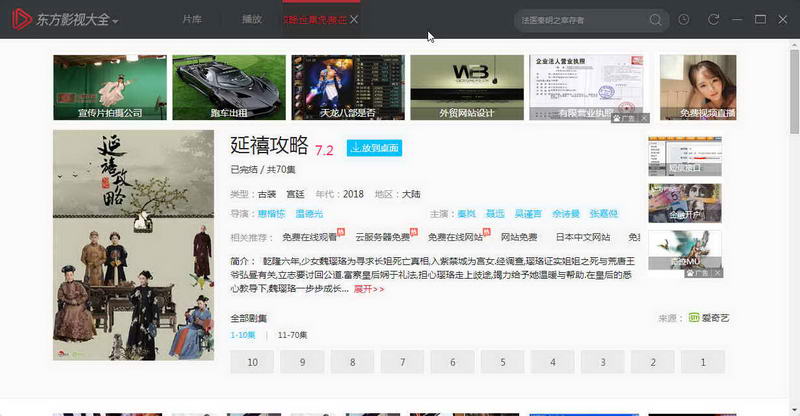Open the 外贸网站设计 ad thumbnail
The height and width of the screenshot is (416, 800).
[467, 87]
